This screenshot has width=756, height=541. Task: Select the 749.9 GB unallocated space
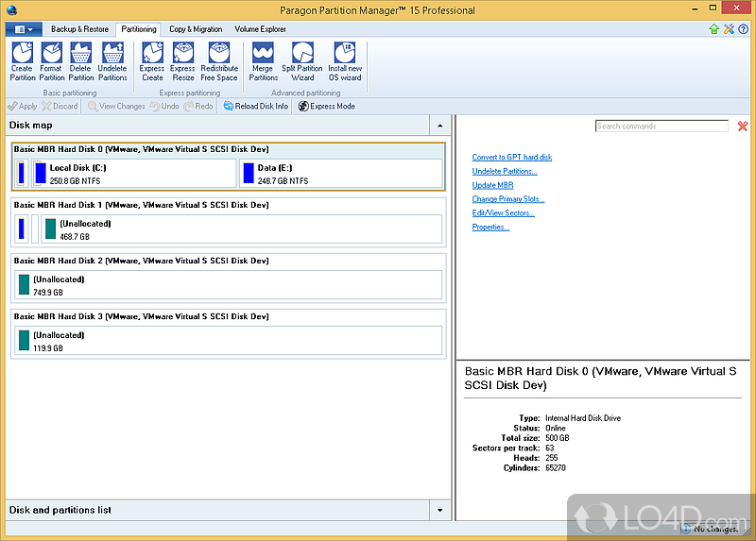click(x=229, y=285)
